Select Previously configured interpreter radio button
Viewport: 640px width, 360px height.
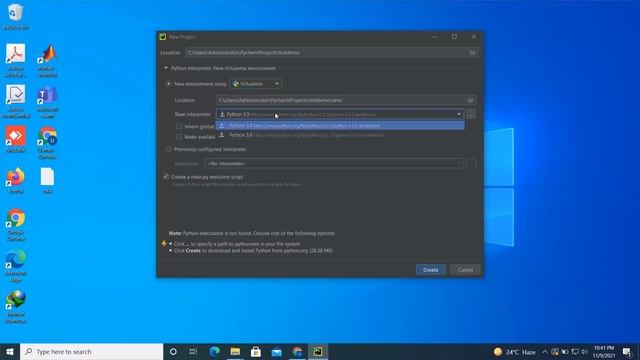coord(168,149)
